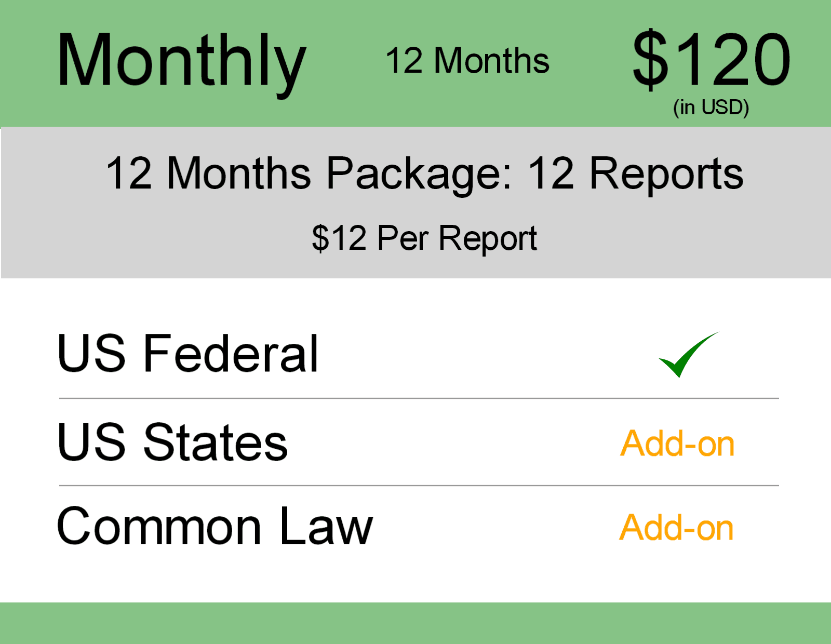Click the Add-on link beside Common Law

pyautogui.click(x=676, y=528)
